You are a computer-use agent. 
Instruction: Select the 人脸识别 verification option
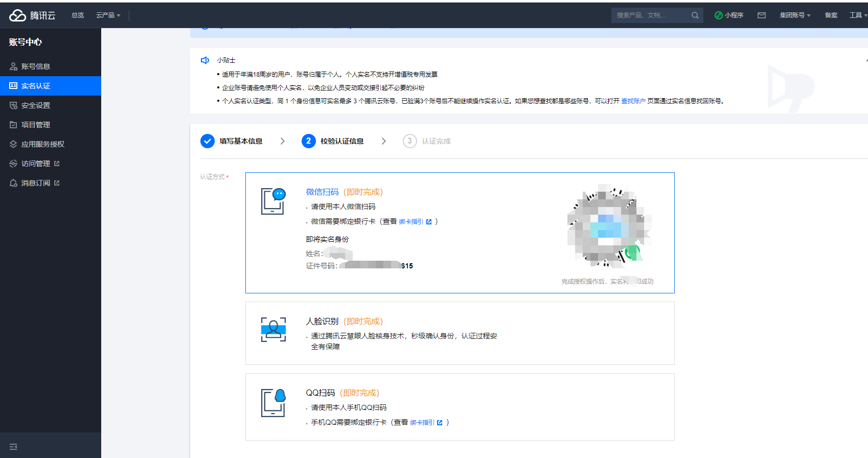pos(460,333)
